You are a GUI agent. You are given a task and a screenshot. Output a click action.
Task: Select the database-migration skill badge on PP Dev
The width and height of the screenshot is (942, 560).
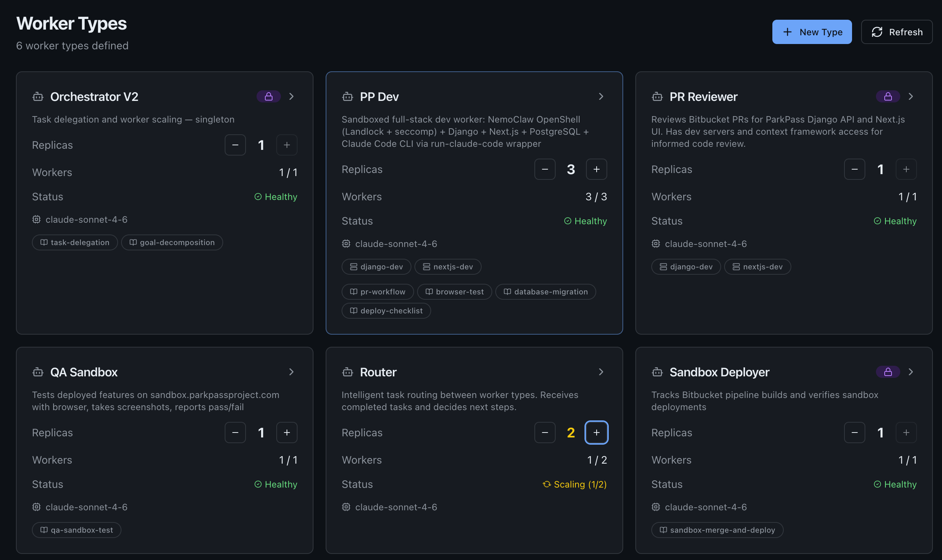tap(545, 291)
